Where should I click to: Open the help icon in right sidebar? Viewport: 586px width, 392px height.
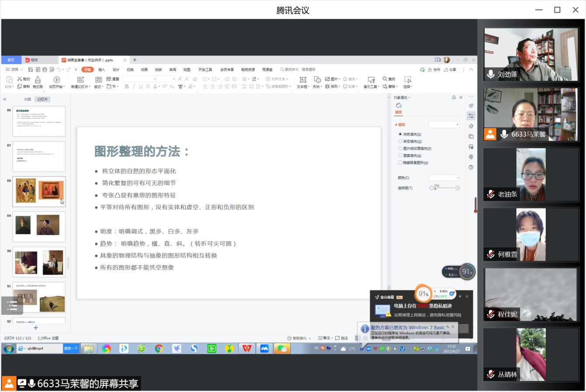coord(471,167)
